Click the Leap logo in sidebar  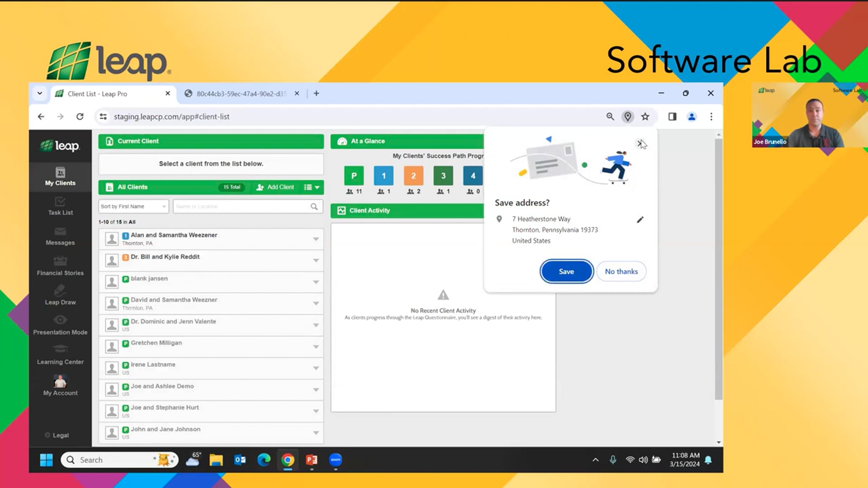pyautogui.click(x=60, y=146)
